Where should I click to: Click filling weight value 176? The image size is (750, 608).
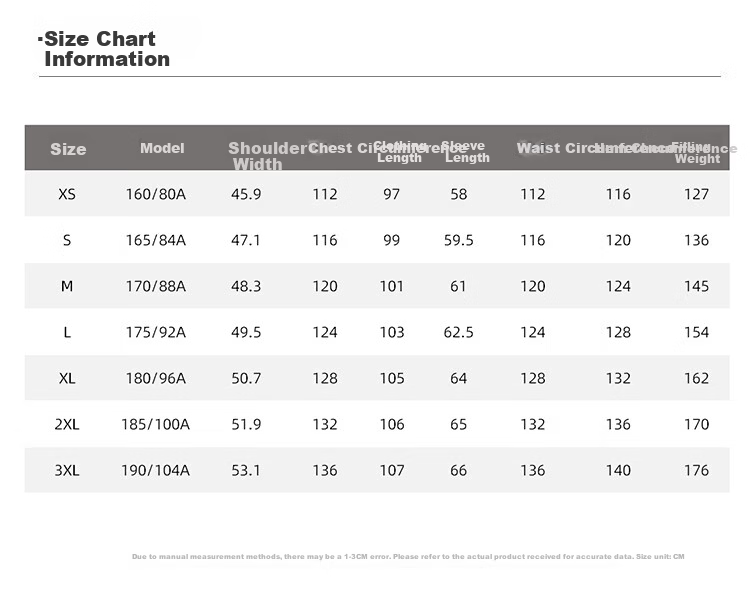696,471
